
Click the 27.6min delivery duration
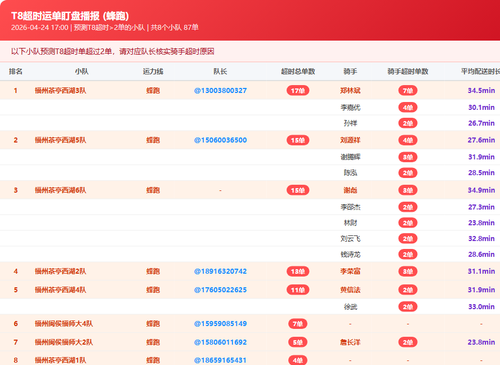pyautogui.click(x=481, y=140)
